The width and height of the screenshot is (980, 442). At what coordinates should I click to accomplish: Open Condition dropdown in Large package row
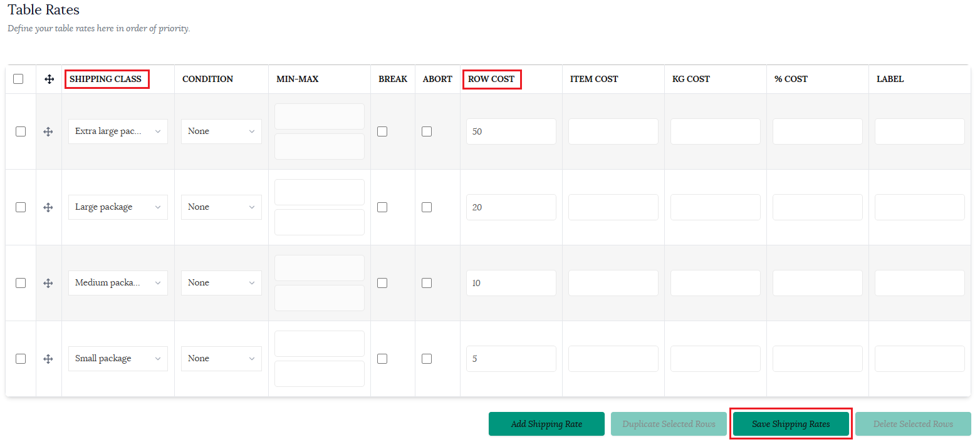pyautogui.click(x=221, y=207)
